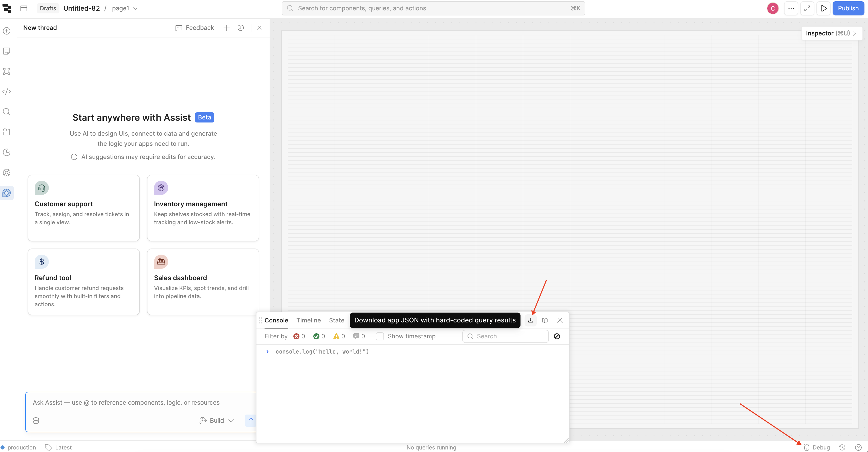Close the debug console panel
868x452 pixels.
click(x=560, y=321)
